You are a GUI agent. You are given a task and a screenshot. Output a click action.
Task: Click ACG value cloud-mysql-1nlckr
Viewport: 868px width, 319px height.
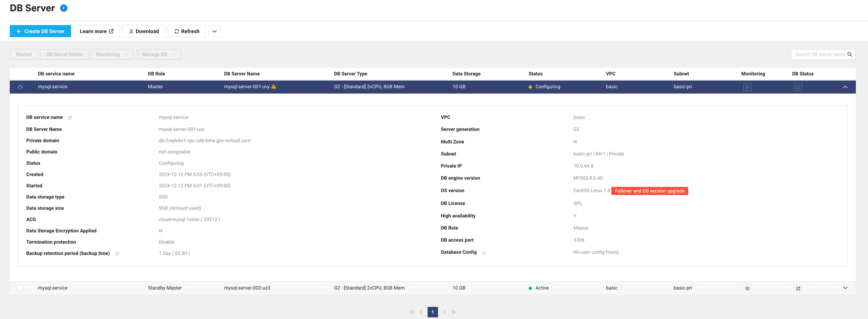click(x=189, y=220)
